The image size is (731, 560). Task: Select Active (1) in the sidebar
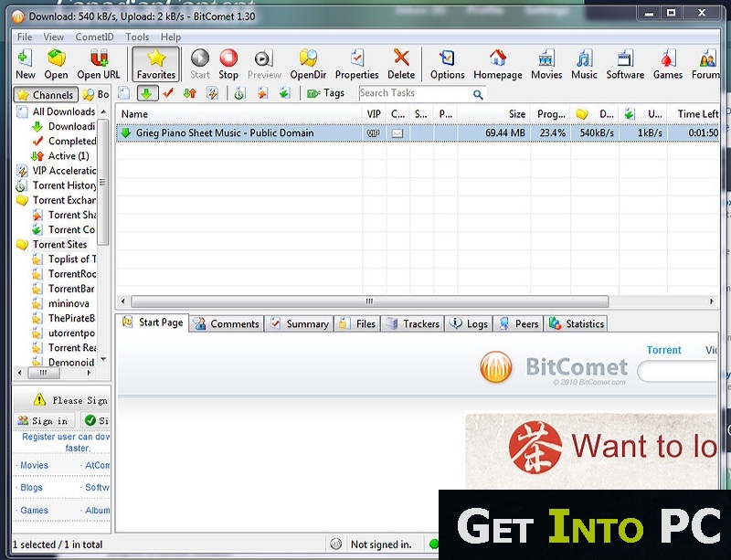[x=60, y=155]
